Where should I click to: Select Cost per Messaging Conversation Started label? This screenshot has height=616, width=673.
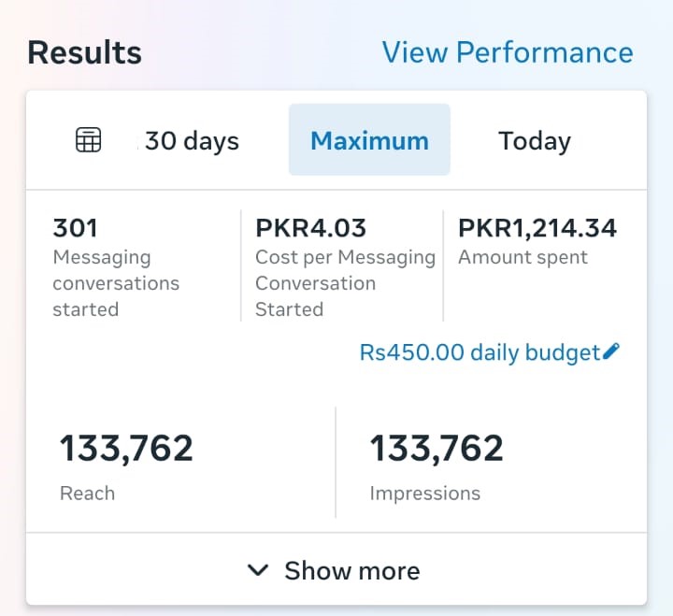(x=345, y=282)
